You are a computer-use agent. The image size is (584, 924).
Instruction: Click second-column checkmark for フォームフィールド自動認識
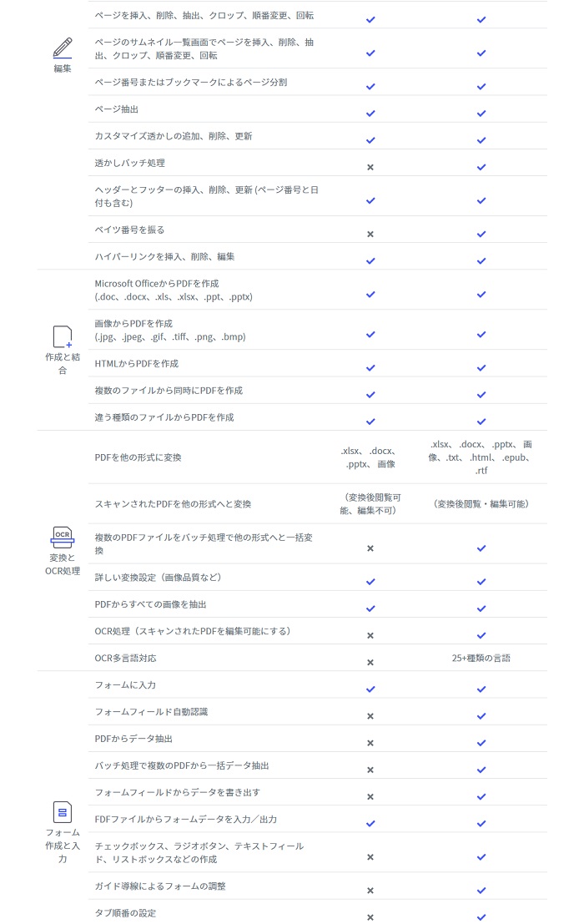coord(481,716)
